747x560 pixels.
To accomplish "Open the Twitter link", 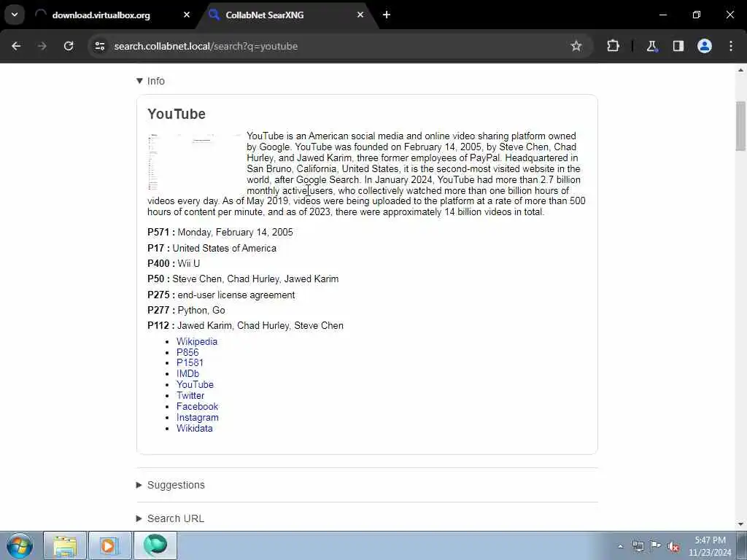I will coord(190,396).
